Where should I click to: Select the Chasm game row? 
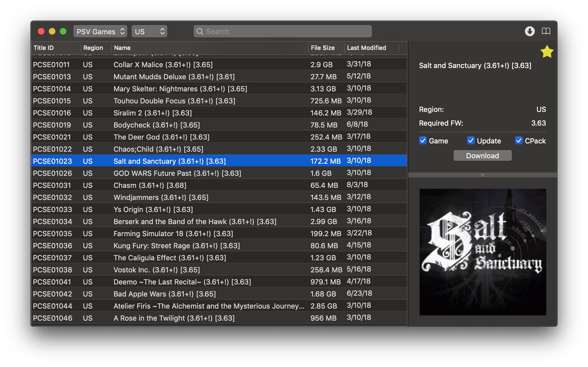tap(150, 185)
